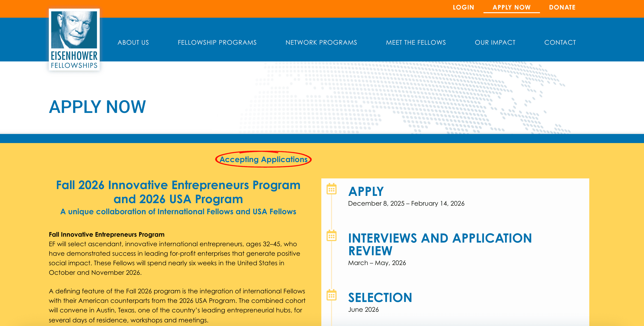Open the ABOUT US menu
The image size is (644, 326).
point(133,42)
